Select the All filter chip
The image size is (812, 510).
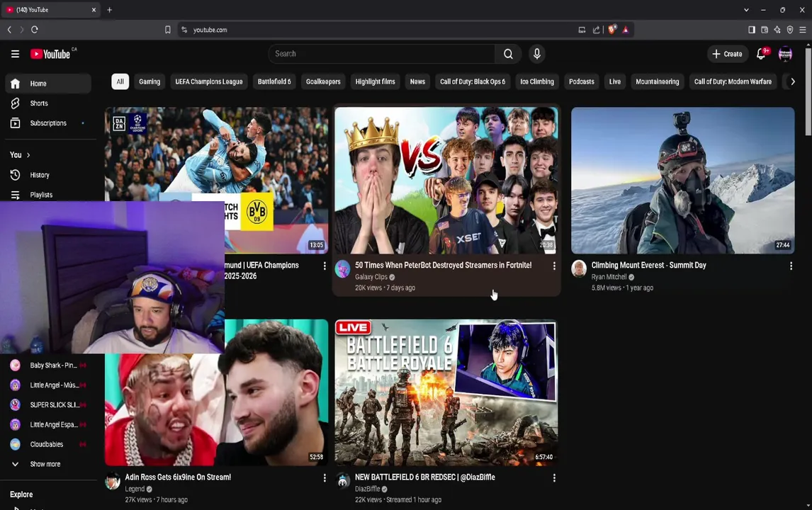[120, 81]
